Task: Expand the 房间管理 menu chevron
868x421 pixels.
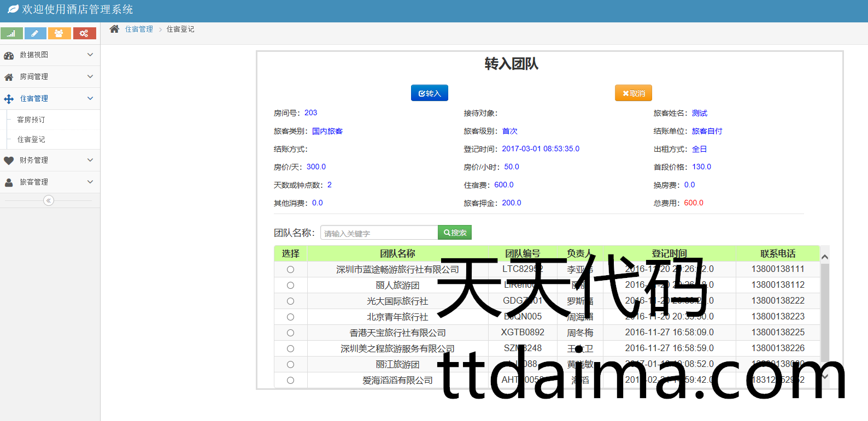Action: [x=90, y=76]
